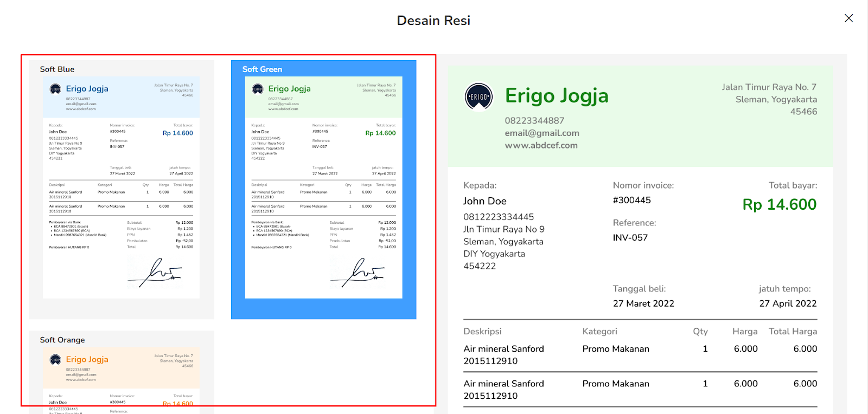Screen dimensions: 868x414
Task: Click recipient phone 0812223334445 in preview
Action: tap(499, 217)
